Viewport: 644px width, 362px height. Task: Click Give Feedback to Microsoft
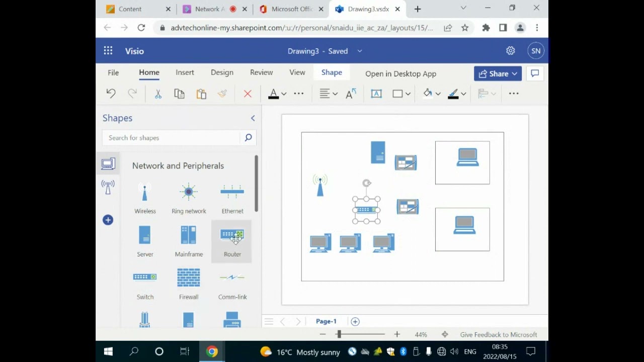tap(499, 335)
